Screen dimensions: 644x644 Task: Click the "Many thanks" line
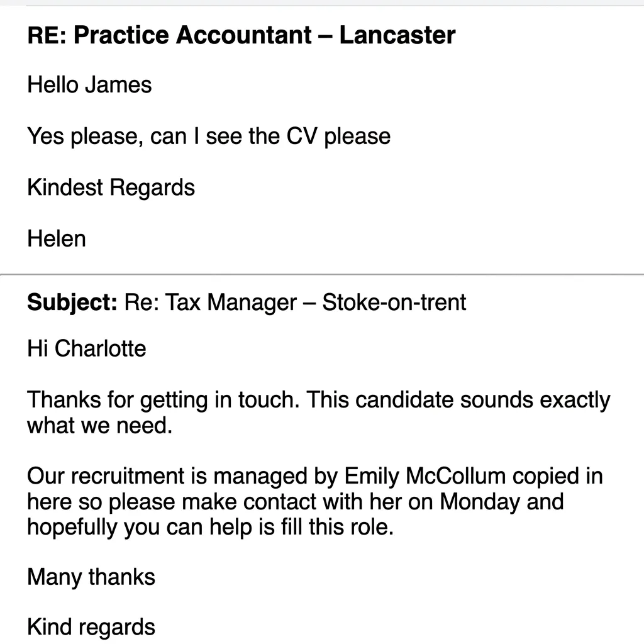pyautogui.click(x=91, y=577)
